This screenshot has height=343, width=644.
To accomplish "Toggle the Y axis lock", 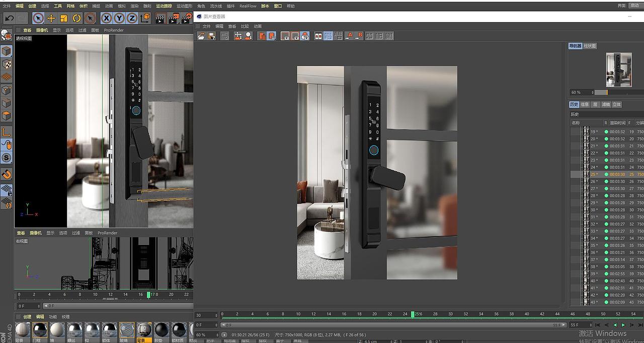I will pyautogui.click(x=119, y=18).
